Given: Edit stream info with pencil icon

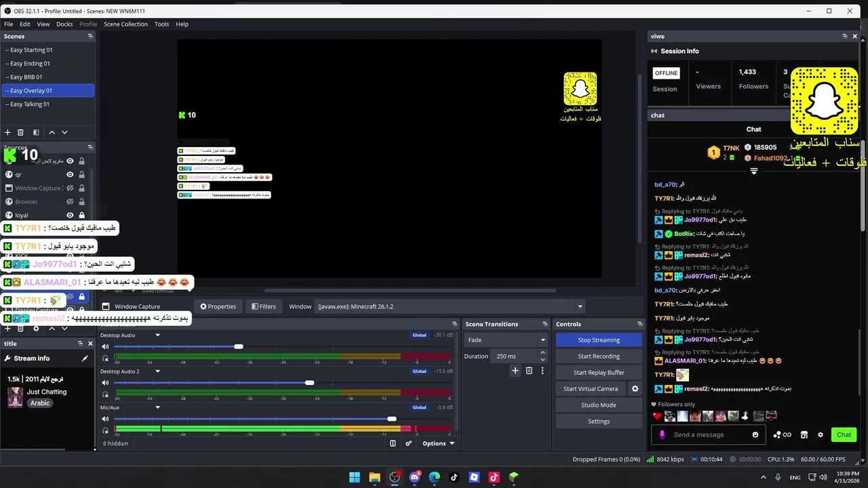Looking at the screenshot, I should pos(85,359).
